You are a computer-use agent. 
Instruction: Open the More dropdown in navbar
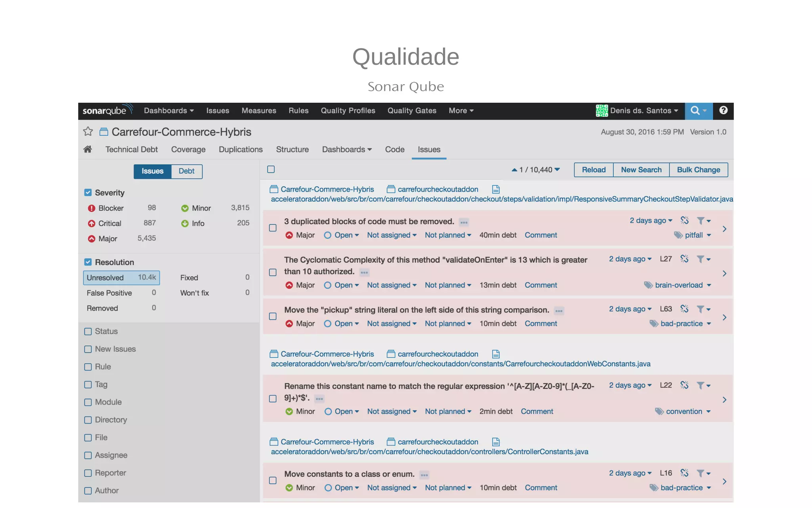point(461,110)
